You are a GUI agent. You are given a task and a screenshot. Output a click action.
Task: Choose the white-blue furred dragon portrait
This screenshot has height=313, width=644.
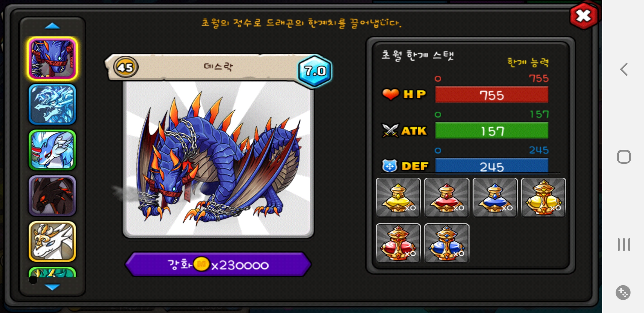52,150
